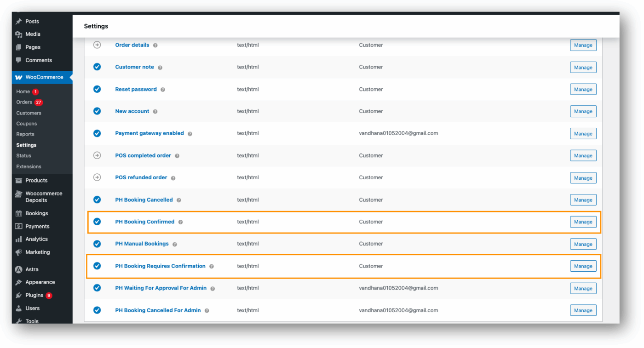This screenshot has width=644, height=348.
Task: Manage the POS refunded order email
Action: (x=583, y=178)
